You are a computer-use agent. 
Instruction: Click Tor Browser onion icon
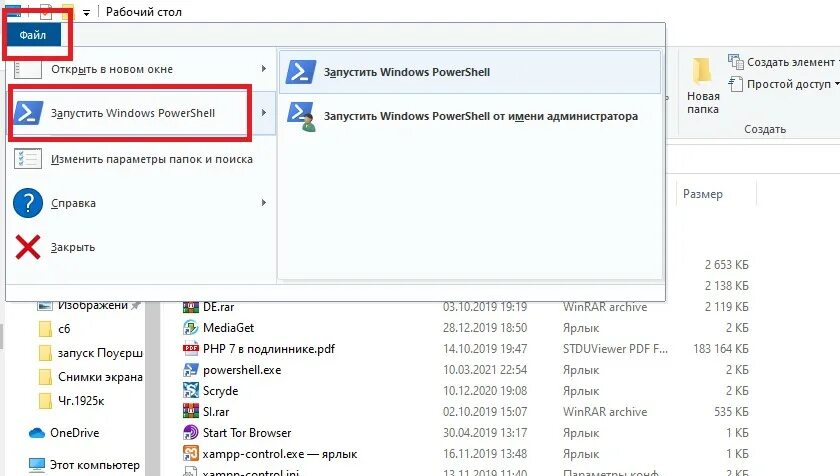click(191, 433)
